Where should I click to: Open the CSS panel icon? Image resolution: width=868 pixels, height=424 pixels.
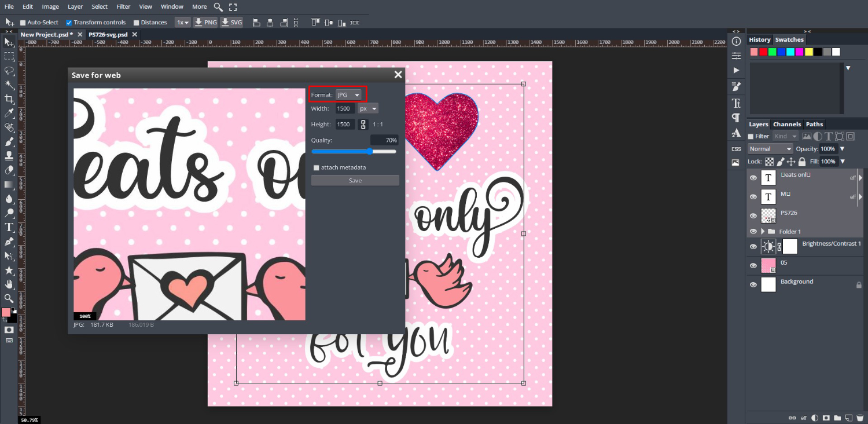[x=736, y=149]
